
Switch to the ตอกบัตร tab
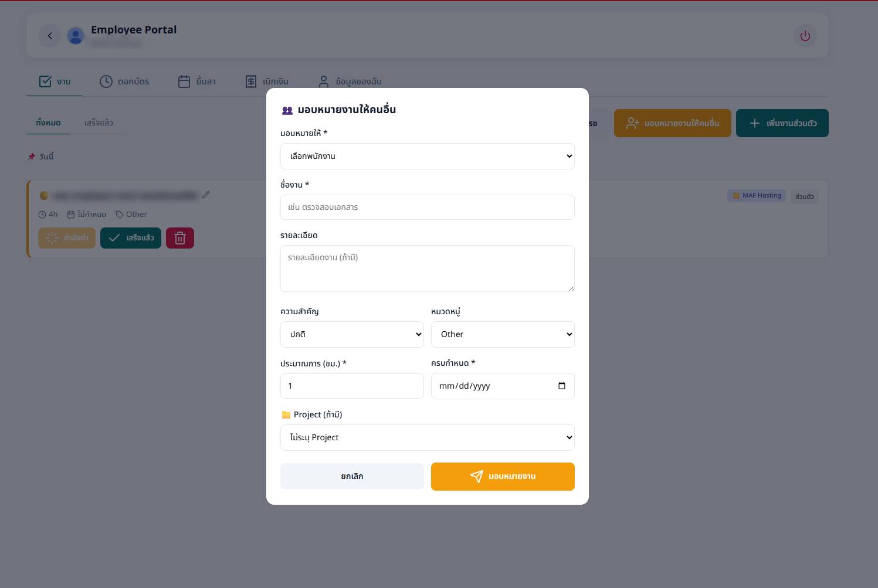point(124,81)
